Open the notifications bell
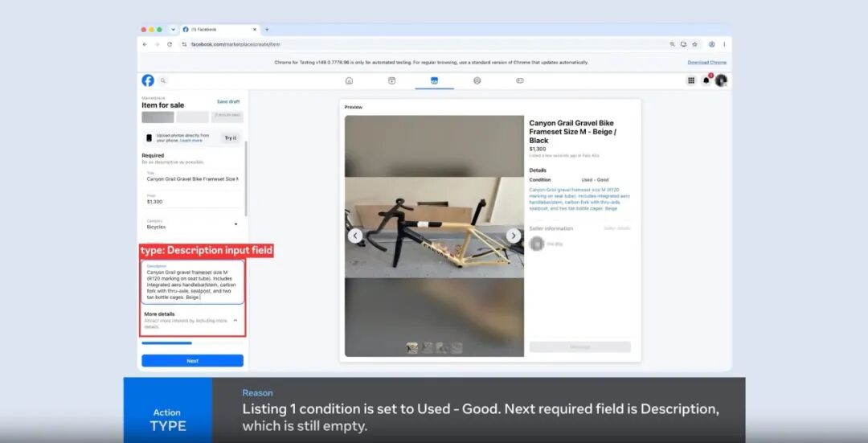Screen dimensions: 868x443 pyautogui.click(x=706, y=81)
